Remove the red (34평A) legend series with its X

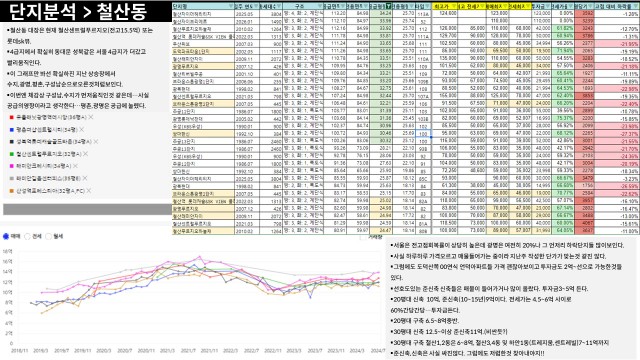(x=91, y=117)
